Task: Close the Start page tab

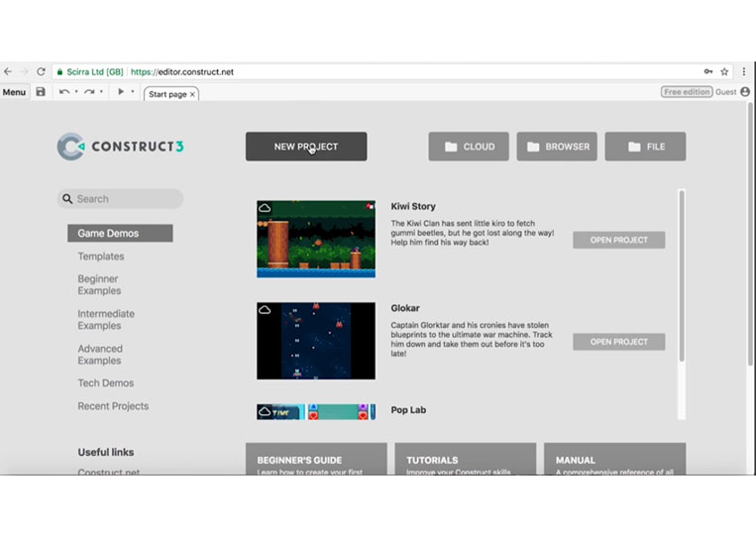Action: tap(192, 94)
